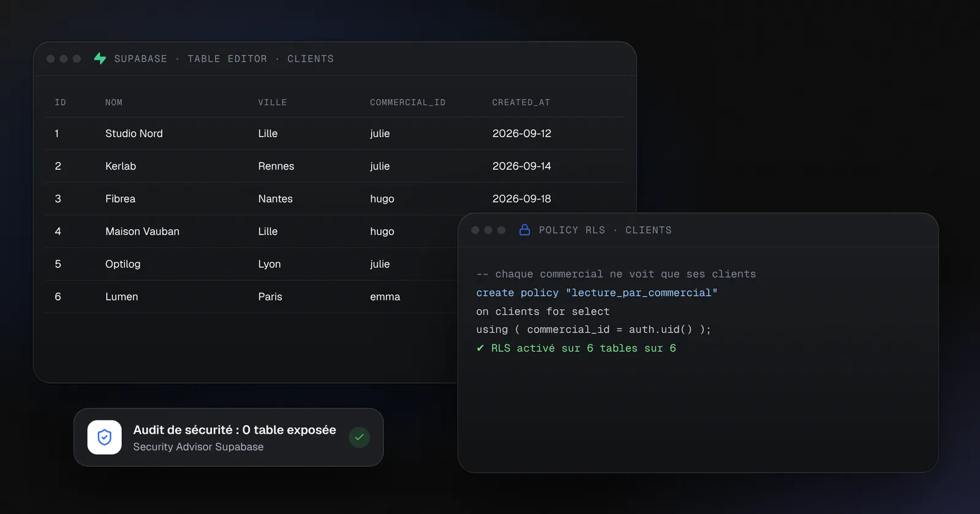Click the shield icon in security audit card
This screenshot has height=514, width=980.
(x=105, y=438)
